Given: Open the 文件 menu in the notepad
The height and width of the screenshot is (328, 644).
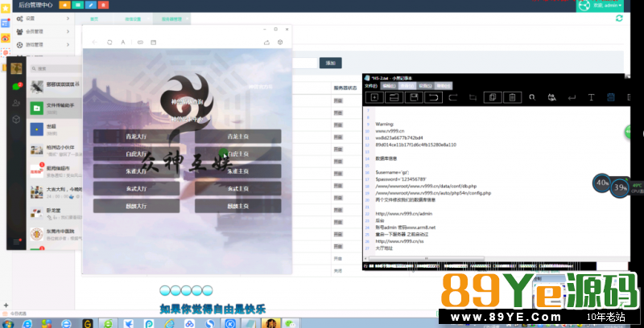Looking at the screenshot, I should pyautogui.click(x=371, y=86).
